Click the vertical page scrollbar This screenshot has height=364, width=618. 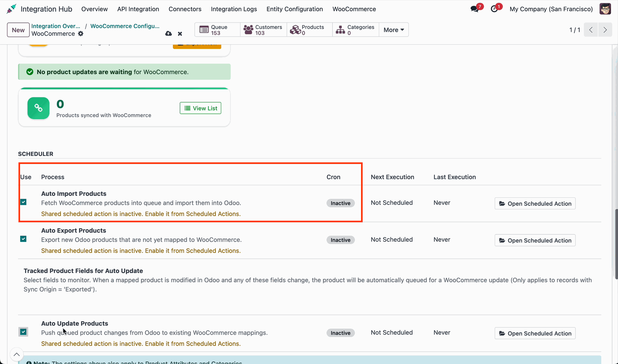(616, 244)
